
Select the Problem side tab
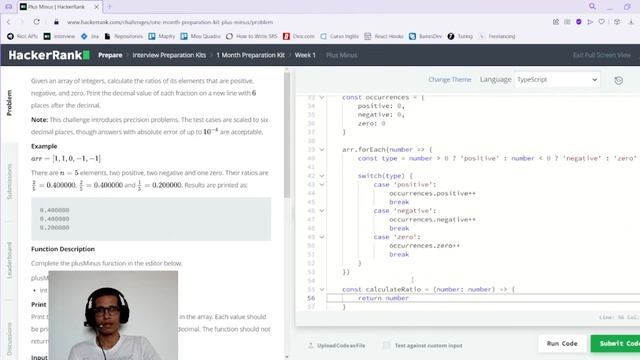click(9, 103)
